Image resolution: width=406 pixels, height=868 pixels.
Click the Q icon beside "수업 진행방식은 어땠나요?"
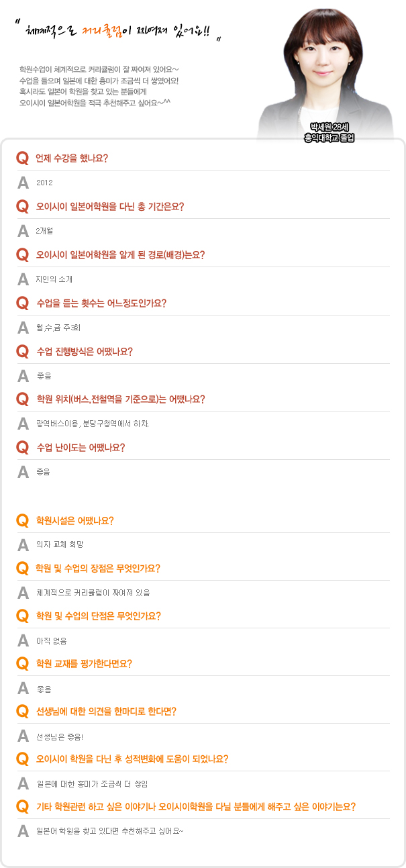22,351
